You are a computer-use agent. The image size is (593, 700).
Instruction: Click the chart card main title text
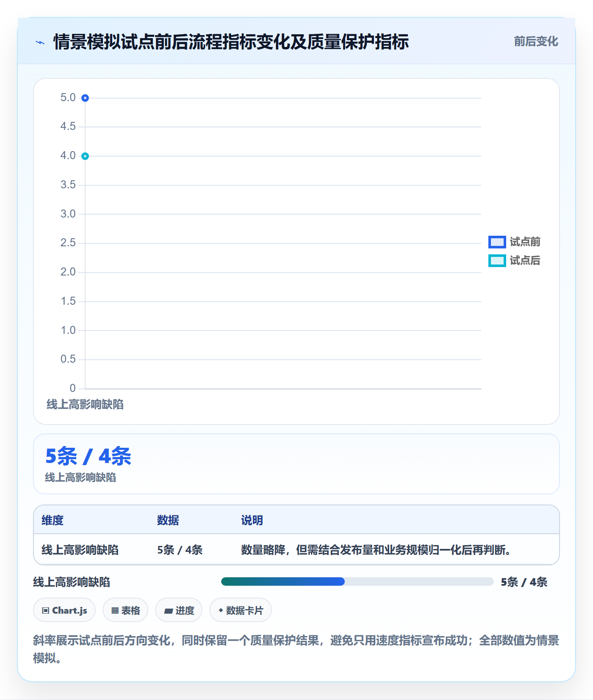(x=231, y=42)
